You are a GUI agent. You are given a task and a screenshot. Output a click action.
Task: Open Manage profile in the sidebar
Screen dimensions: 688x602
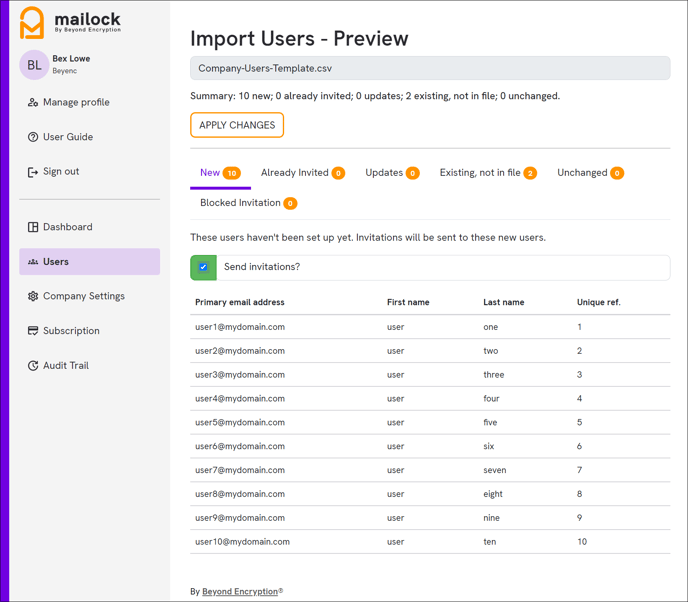90,102
